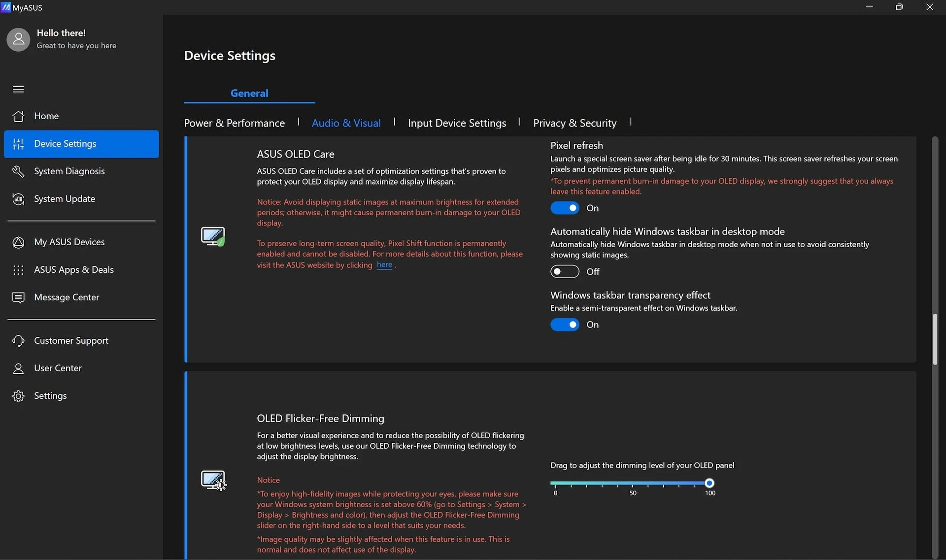
Task: Set dimming slider to the 50 mark
Action: 633,483
